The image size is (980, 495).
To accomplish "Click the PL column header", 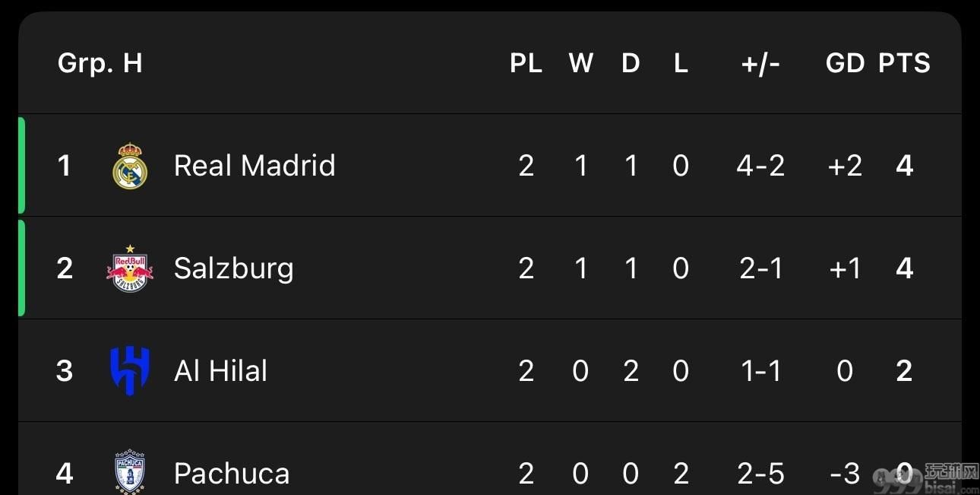I will [x=526, y=63].
